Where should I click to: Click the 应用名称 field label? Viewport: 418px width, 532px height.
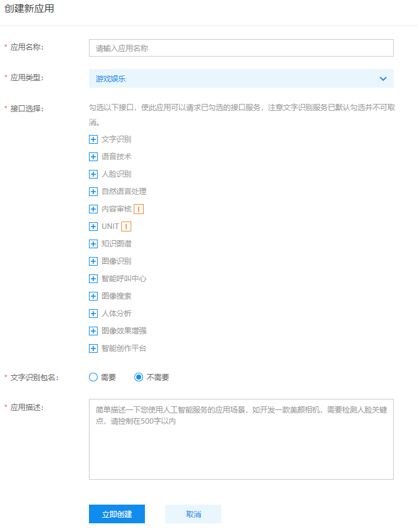pos(27,47)
